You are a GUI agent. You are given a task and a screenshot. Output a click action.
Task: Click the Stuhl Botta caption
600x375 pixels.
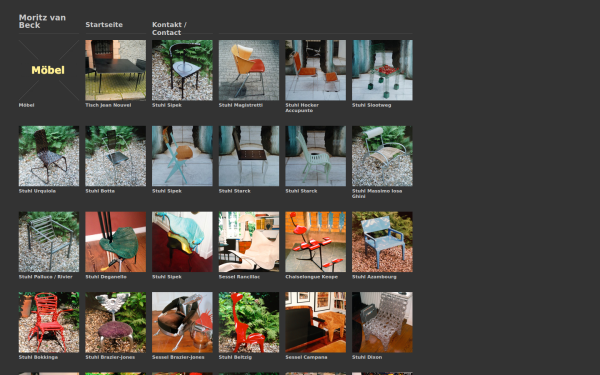point(100,191)
